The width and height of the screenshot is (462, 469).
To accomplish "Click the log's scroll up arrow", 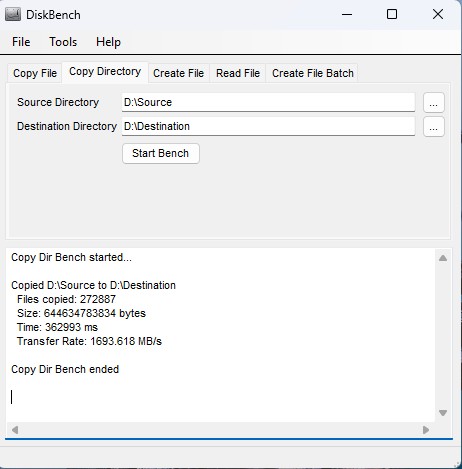I will pos(443,258).
